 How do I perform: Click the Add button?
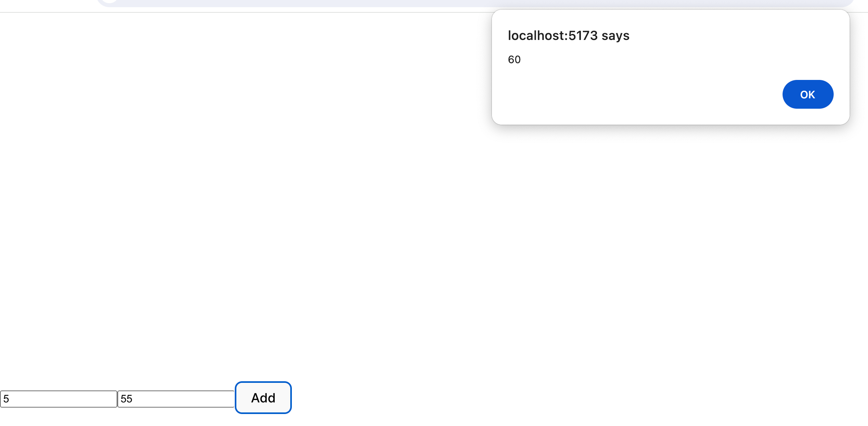(x=263, y=398)
